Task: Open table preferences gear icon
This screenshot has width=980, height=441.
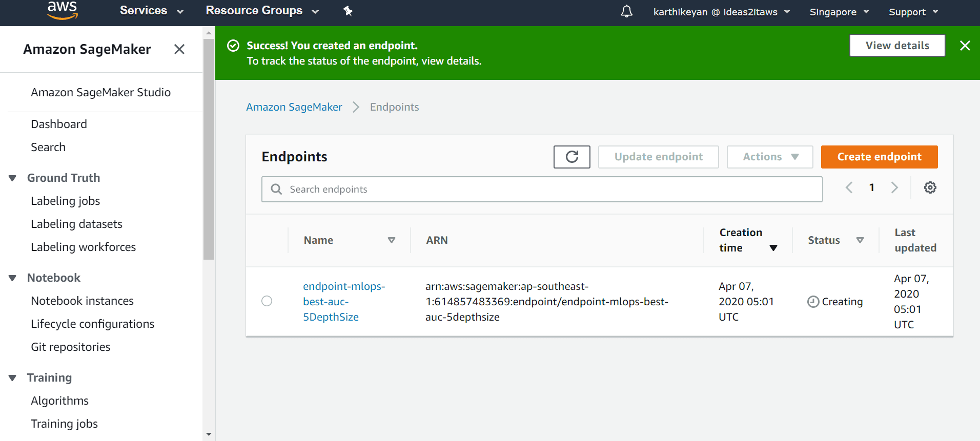Action: coord(930,187)
